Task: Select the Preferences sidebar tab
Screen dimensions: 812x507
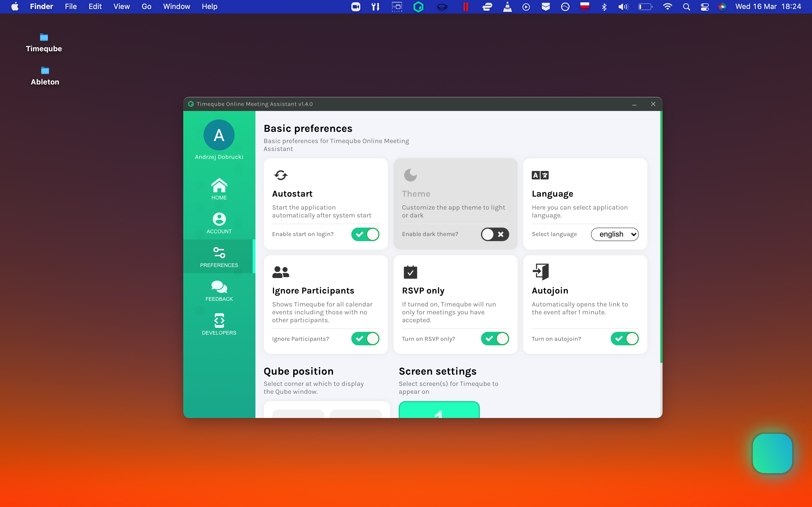Action: coord(219,257)
